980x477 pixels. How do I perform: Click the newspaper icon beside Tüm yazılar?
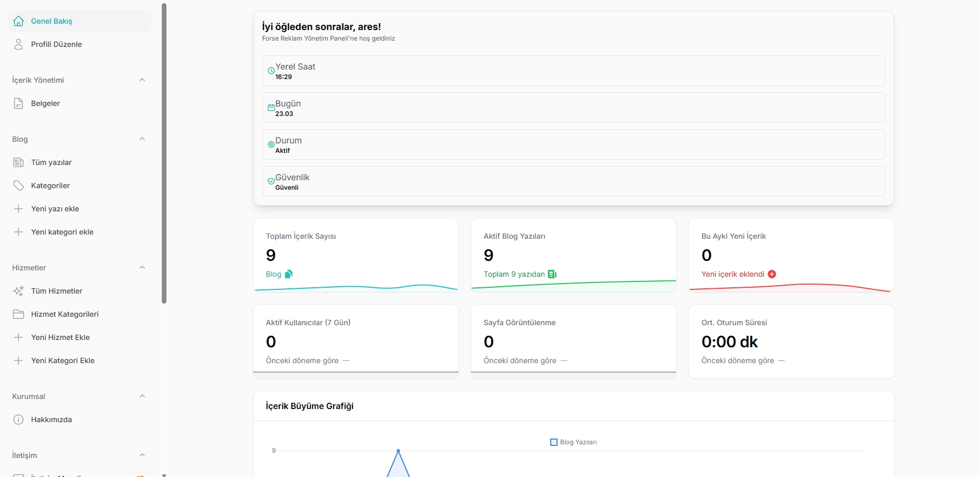[18, 162]
